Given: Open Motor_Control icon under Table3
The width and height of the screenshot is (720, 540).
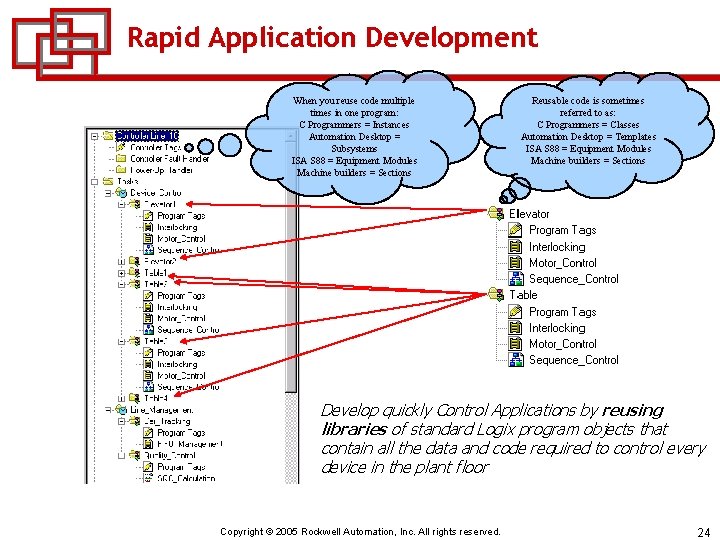Looking at the screenshot, I should click(x=148, y=376).
